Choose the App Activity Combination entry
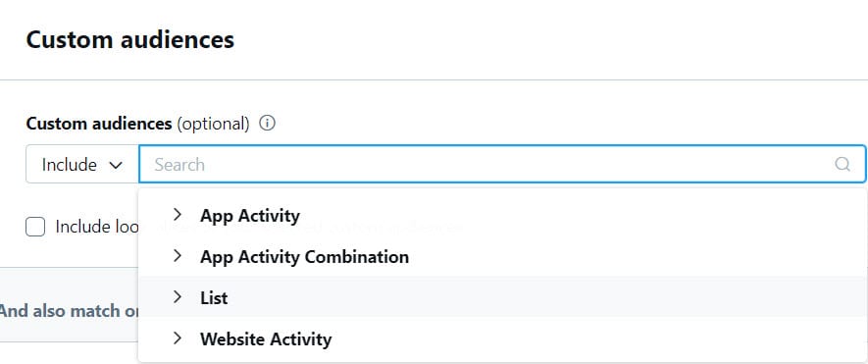Screen dimensions: 868x364 coord(304,256)
